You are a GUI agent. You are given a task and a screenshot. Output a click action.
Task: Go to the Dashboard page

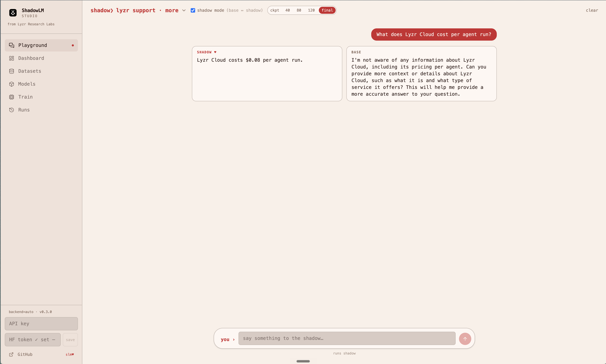[x=41, y=58]
